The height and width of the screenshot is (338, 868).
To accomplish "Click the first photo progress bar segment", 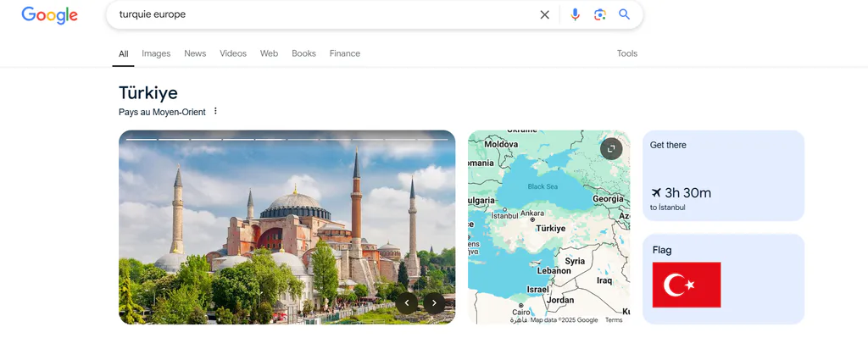I will pos(142,140).
